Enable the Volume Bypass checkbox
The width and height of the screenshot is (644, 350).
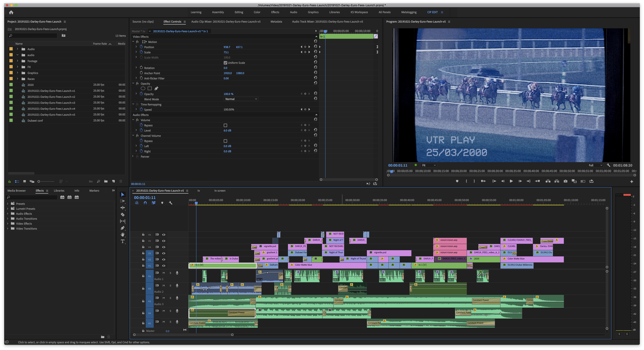click(x=225, y=125)
